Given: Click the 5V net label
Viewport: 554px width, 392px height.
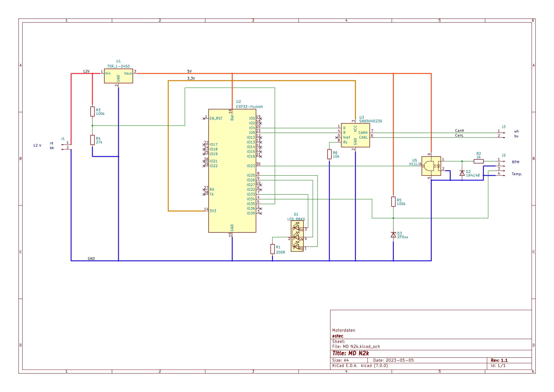Looking at the screenshot, I should tap(189, 71).
